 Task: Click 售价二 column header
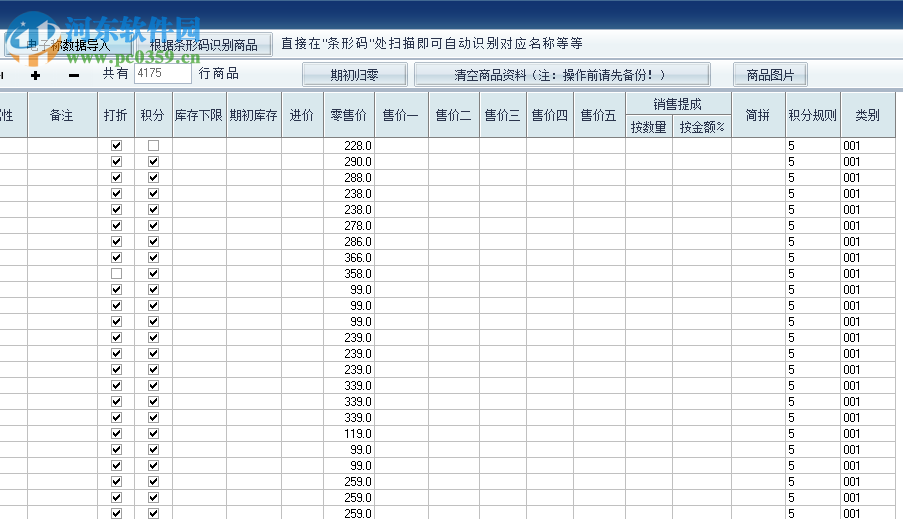point(454,115)
